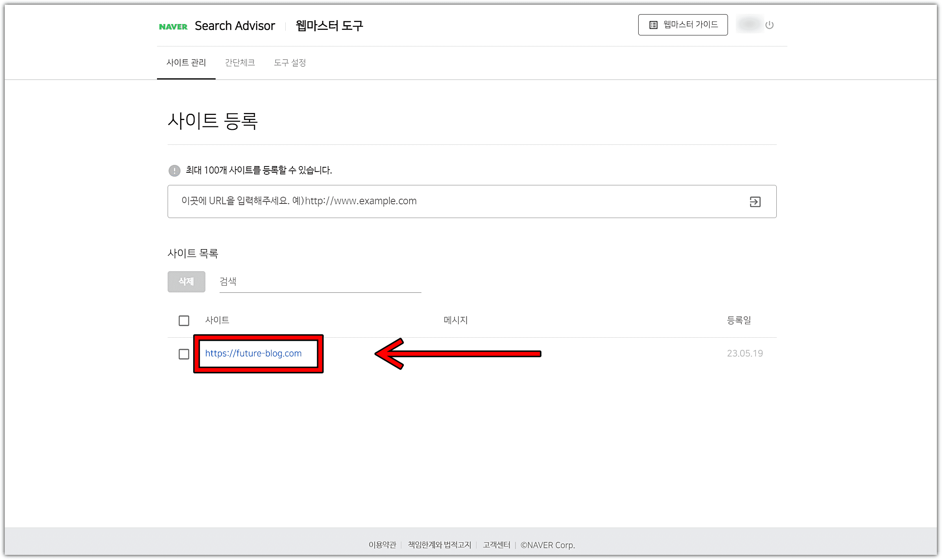Click the power logout icon
Screen dimensions: 942x560
(x=769, y=25)
